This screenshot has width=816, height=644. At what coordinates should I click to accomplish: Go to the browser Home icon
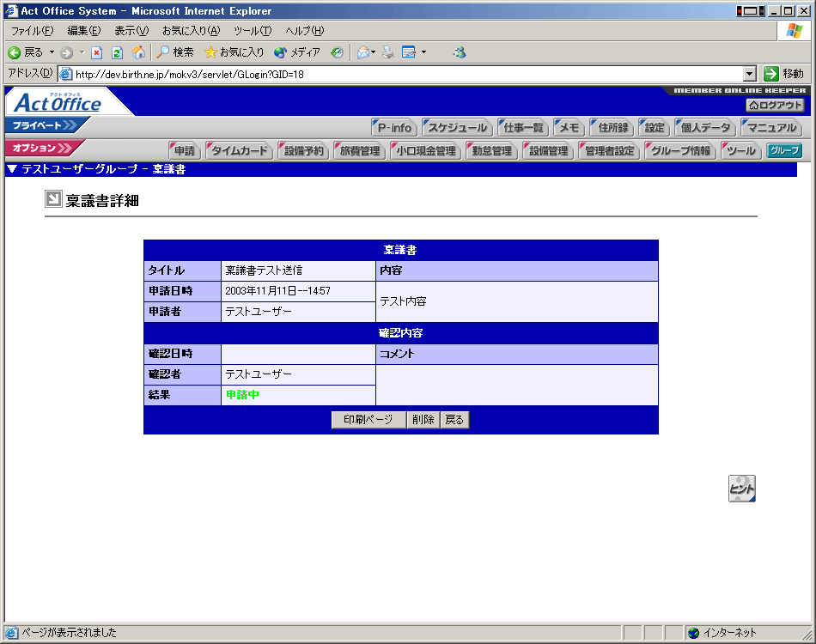[x=138, y=52]
